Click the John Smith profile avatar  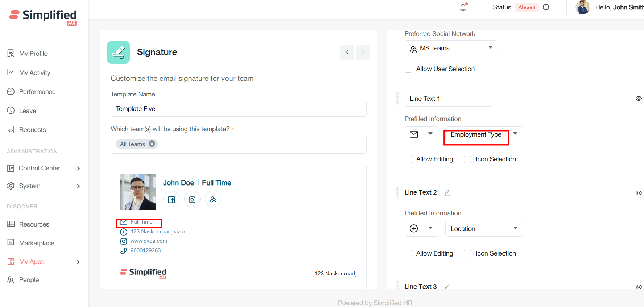point(582,7)
